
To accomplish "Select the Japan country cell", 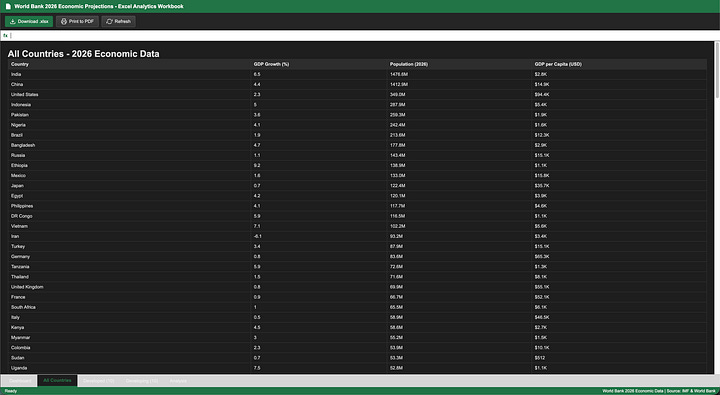I will (129, 186).
